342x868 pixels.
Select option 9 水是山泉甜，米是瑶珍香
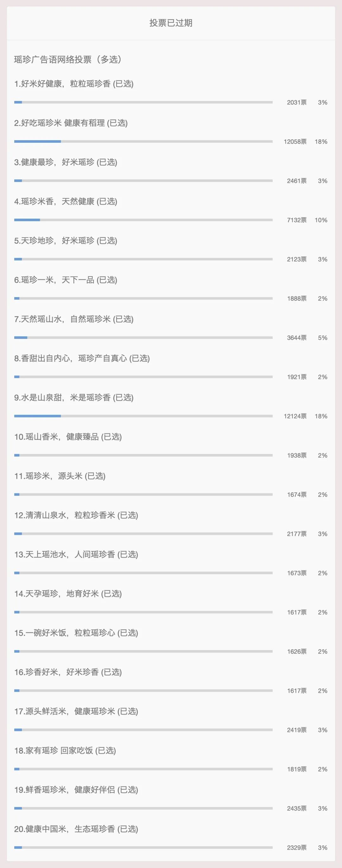[x=74, y=397]
